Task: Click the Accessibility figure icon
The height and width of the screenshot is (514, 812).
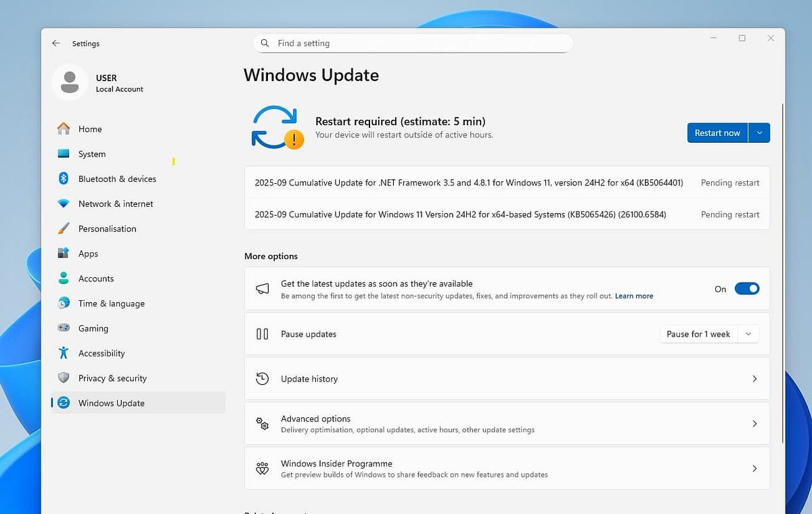Action: coord(64,353)
